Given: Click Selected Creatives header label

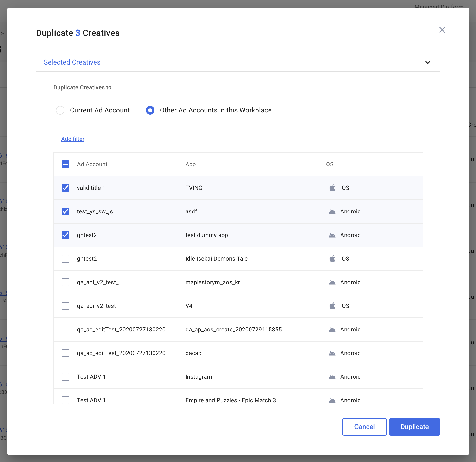Looking at the screenshot, I should 72,62.
